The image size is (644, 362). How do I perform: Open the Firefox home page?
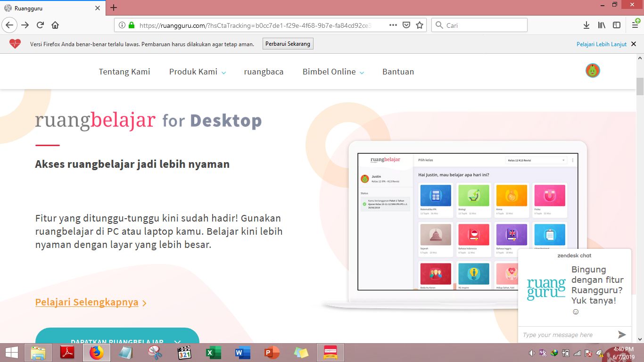point(55,25)
